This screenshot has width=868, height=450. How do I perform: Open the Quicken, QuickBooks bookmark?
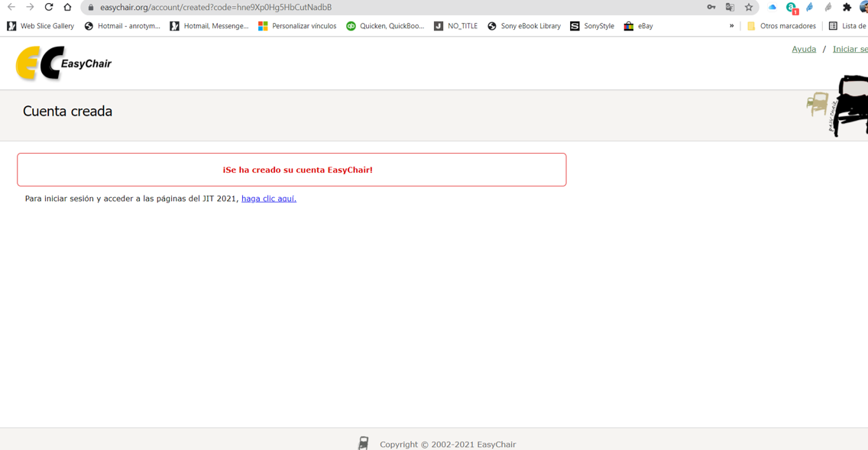[x=385, y=26]
